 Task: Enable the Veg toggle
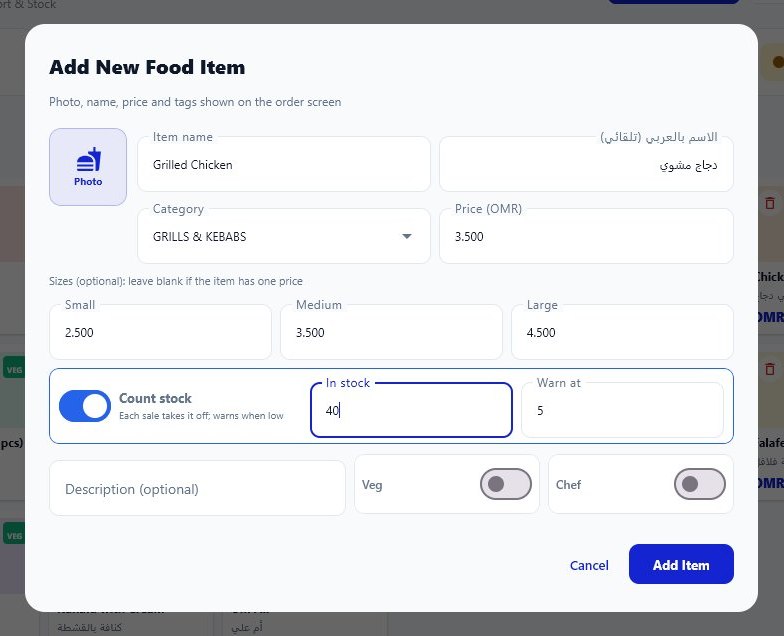pos(506,484)
